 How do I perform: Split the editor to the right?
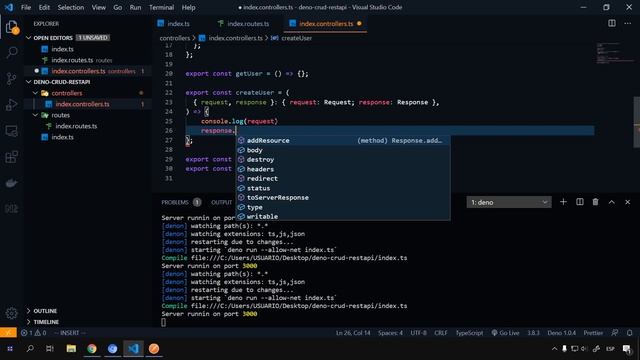pos(611,23)
